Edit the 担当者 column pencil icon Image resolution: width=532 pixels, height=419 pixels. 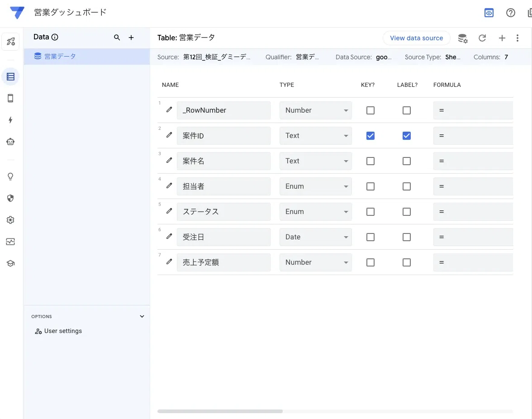pos(169,186)
